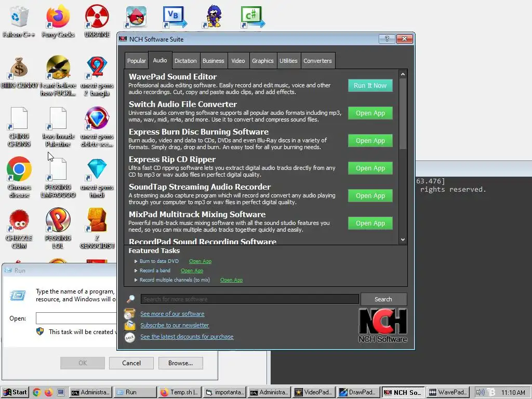Select the 'uncut gems 2 bangla' icon

pos(97,76)
